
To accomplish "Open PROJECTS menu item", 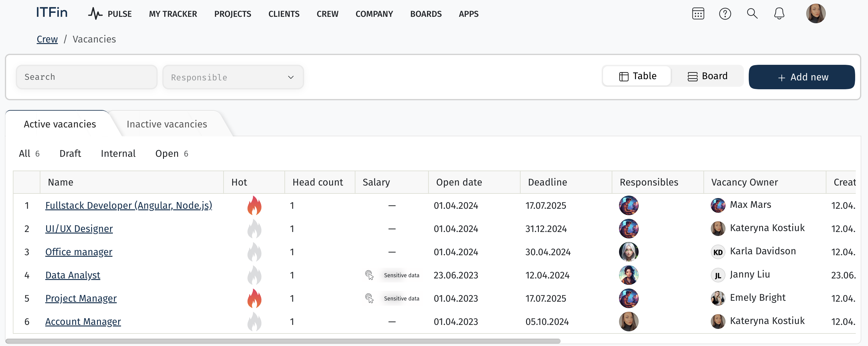I will pos(232,14).
